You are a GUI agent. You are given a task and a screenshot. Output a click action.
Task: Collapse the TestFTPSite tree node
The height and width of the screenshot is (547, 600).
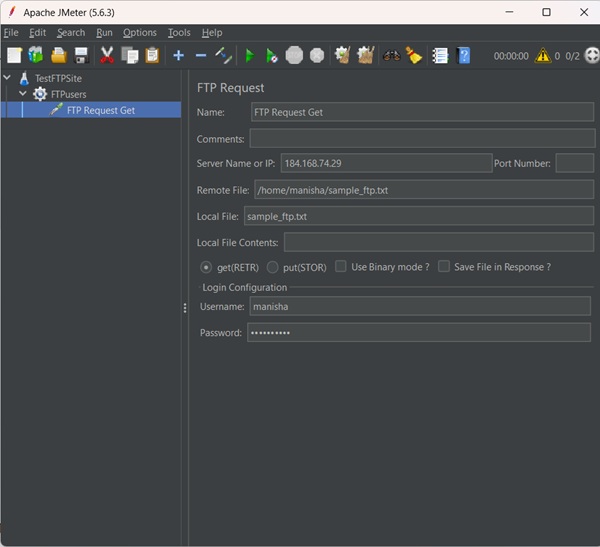(x=7, y=78)
